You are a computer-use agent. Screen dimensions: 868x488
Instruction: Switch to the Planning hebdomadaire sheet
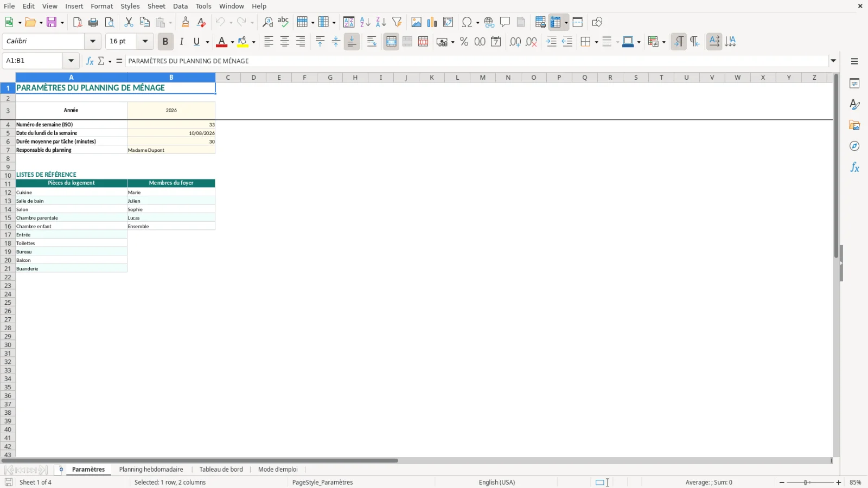point(151,470)
